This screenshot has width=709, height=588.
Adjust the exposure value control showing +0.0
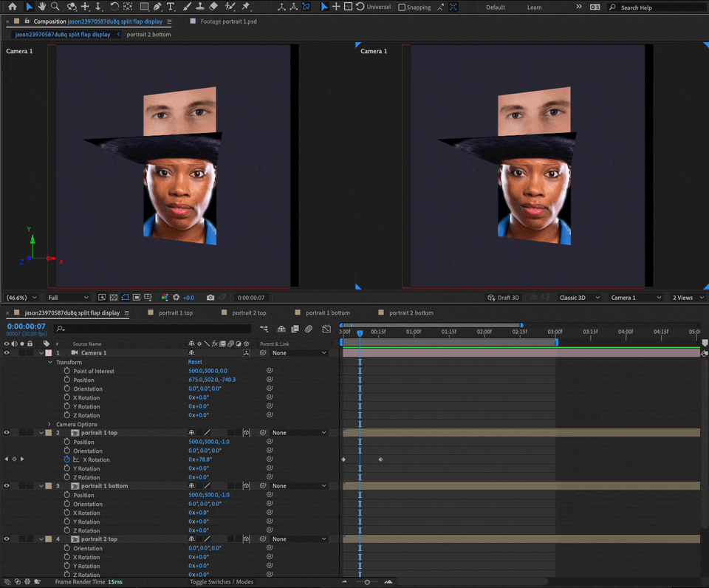[188, 297]
